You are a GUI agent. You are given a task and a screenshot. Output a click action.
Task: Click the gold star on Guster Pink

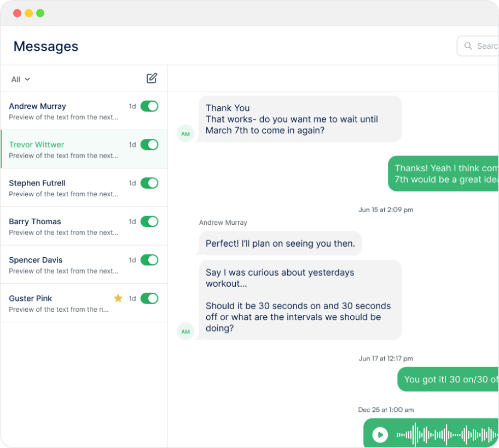(x=118, y=298)
